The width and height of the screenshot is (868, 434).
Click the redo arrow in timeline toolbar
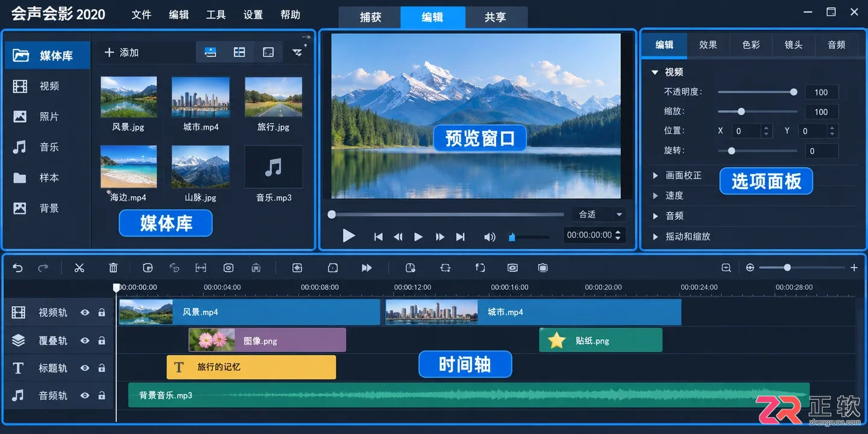[43, 268]
